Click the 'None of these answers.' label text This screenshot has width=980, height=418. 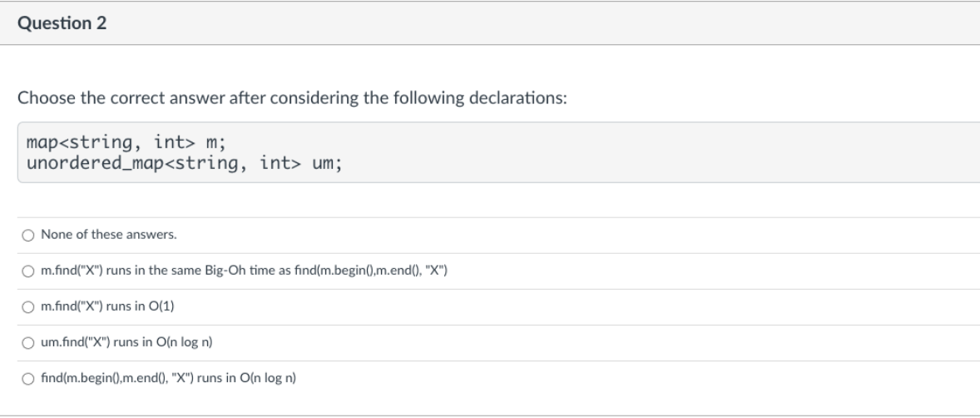click(x=97, y=235)
